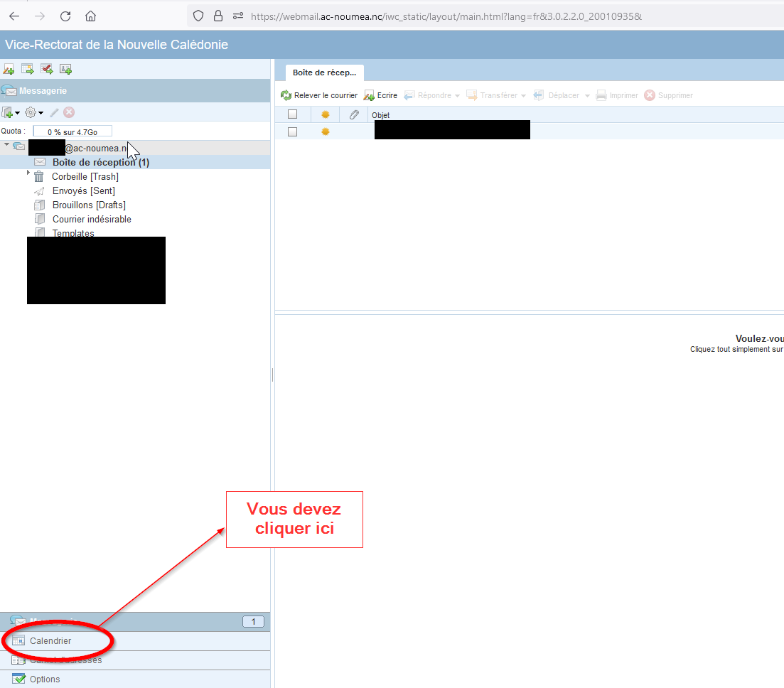Click the flag icon on first message
This screenshot has height=688, width=784.
(326, 131)
